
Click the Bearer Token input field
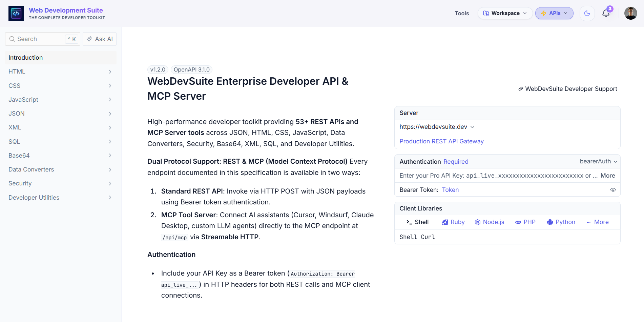[524, 190]
